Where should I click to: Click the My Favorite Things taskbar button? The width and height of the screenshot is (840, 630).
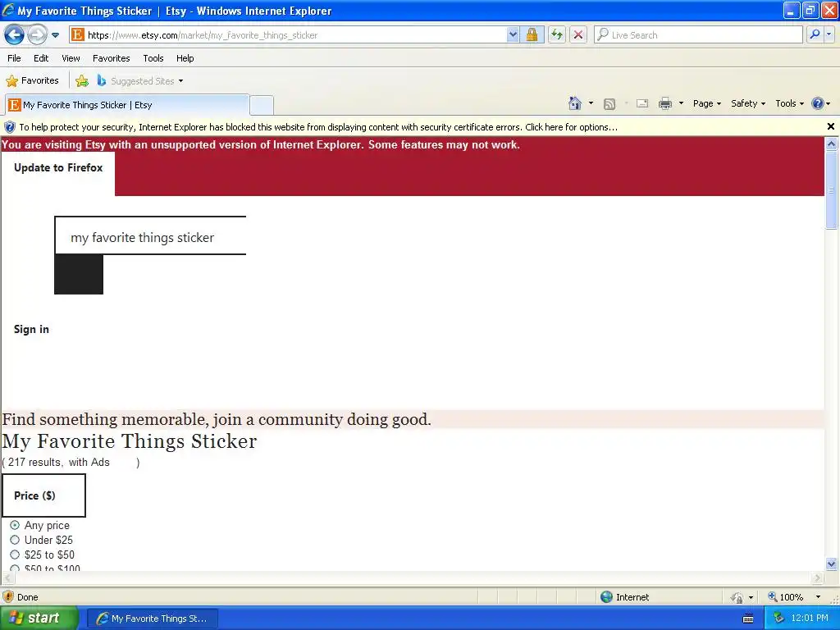(x=152, y=619)
